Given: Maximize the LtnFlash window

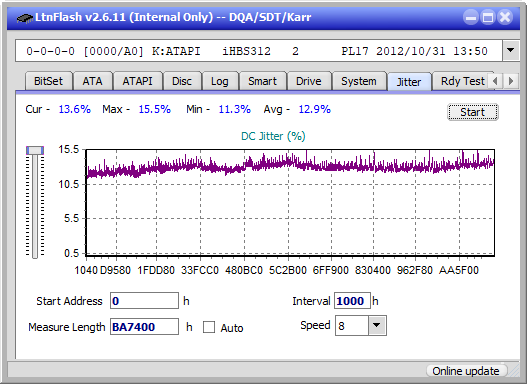Looking at the screenshot, I should pos(488,17).
